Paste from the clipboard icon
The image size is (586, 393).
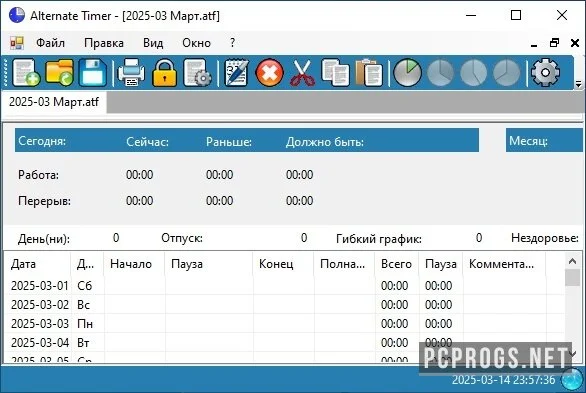368,72
